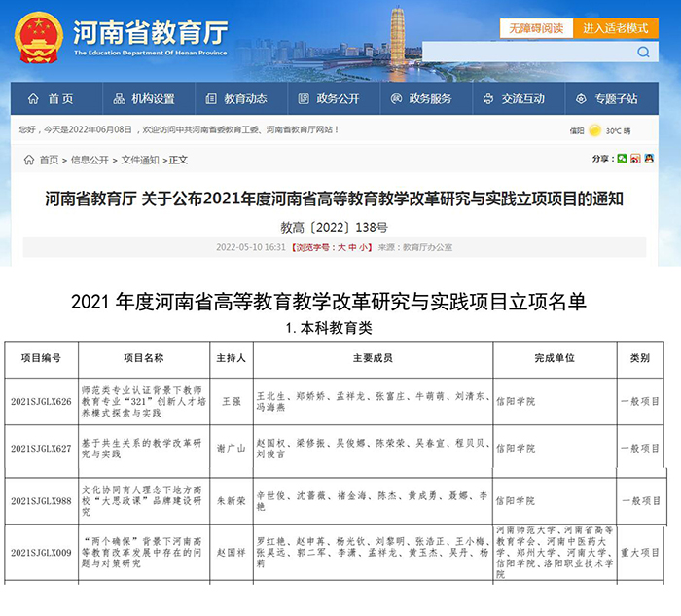
Task: Share article via QQ penguin icon
Action: coord(648,159)
